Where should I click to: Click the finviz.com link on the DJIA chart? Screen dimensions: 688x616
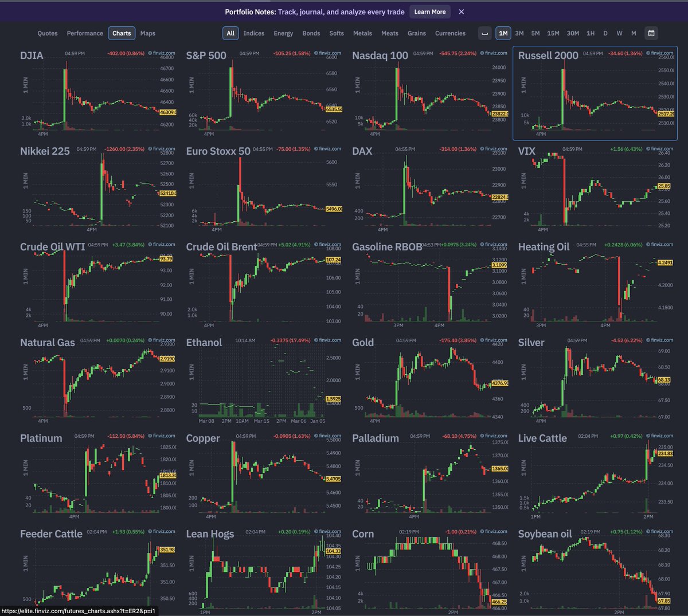[162, 53]
